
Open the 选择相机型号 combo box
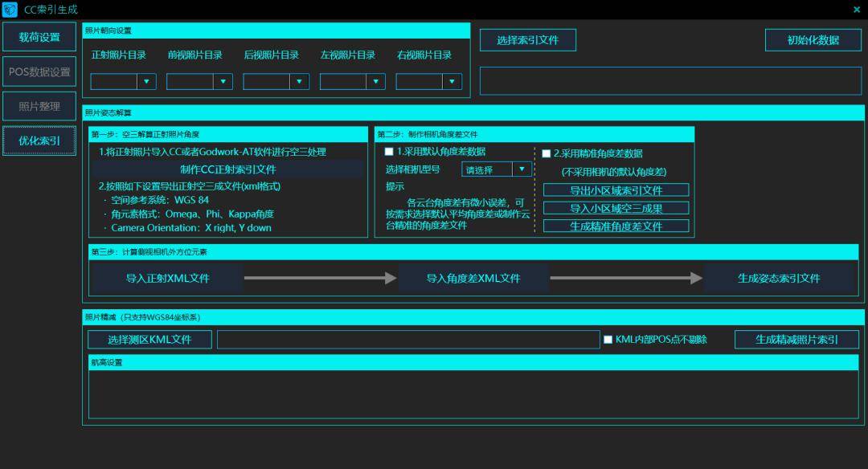[497, 169]
